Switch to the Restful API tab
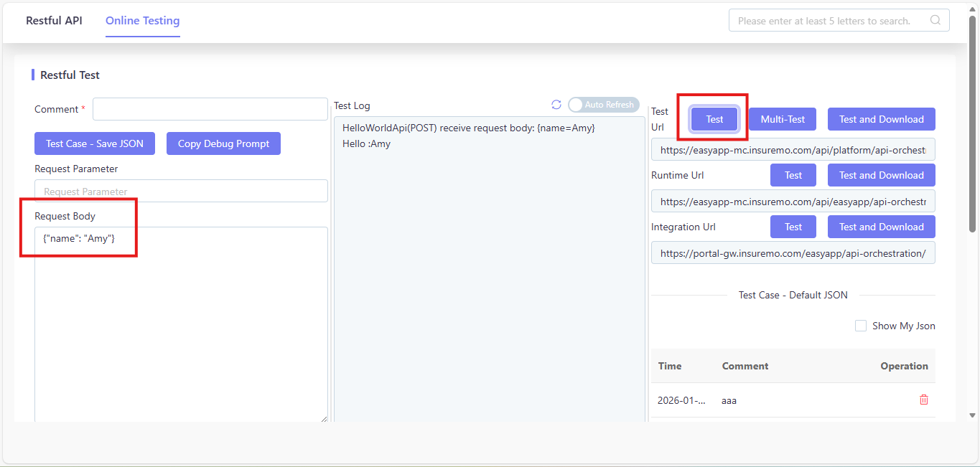980x467 pixels. coord(54,20)
